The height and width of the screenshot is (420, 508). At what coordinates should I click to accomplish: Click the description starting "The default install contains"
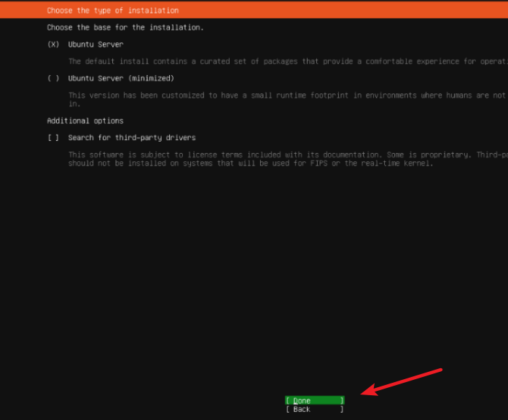pyautogui.click(x=288, y=61)
